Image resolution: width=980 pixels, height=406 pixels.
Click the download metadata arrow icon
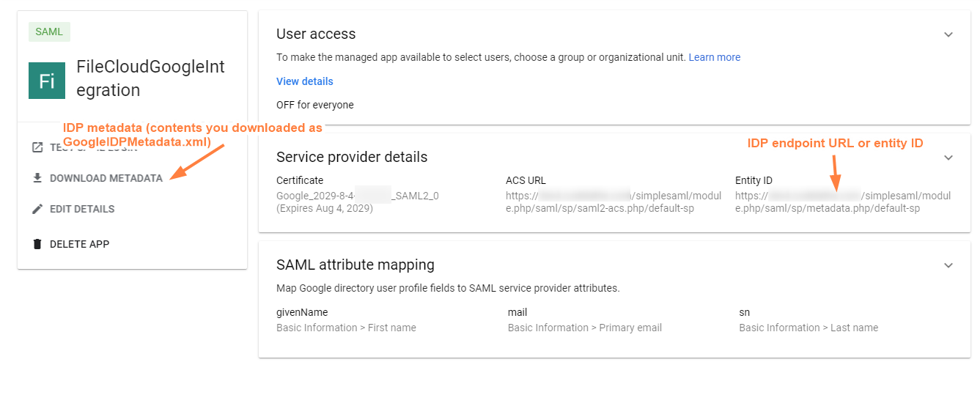(37, 178)
